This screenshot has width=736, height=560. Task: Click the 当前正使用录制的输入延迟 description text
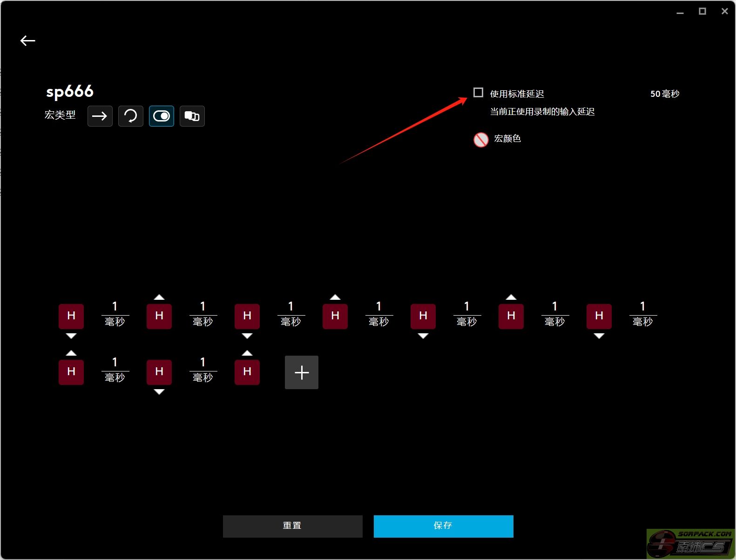pyautogui.click(x=542, y=112)
